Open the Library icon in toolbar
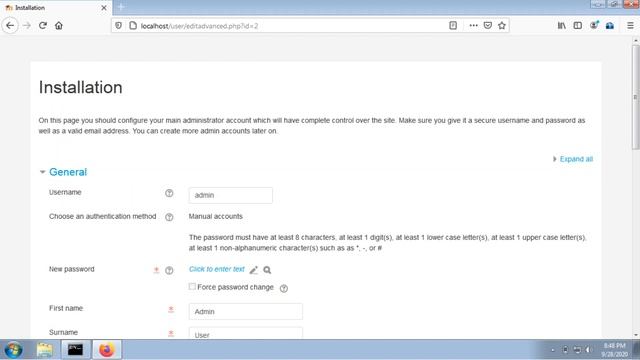The image size is (640, 360). click(562, 25)
